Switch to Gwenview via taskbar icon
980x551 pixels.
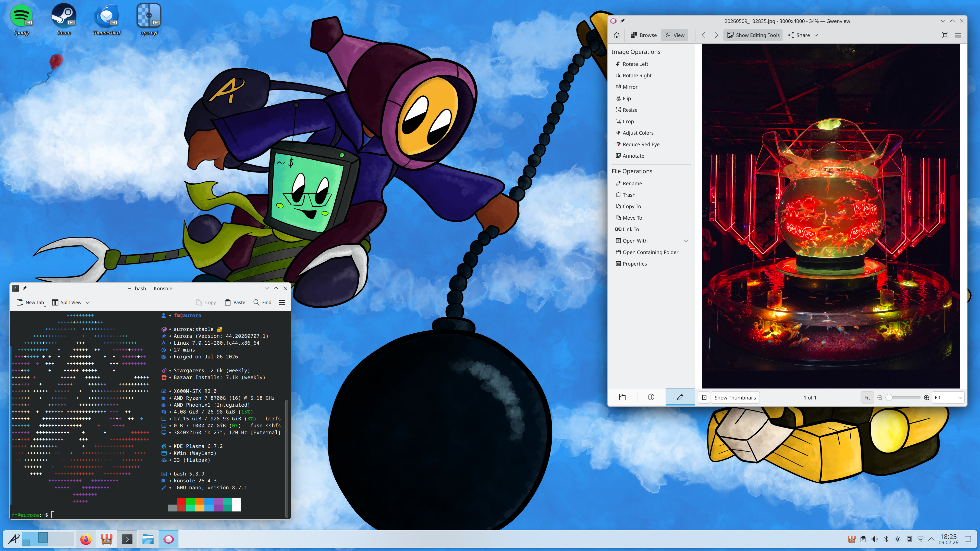(168, 539)
